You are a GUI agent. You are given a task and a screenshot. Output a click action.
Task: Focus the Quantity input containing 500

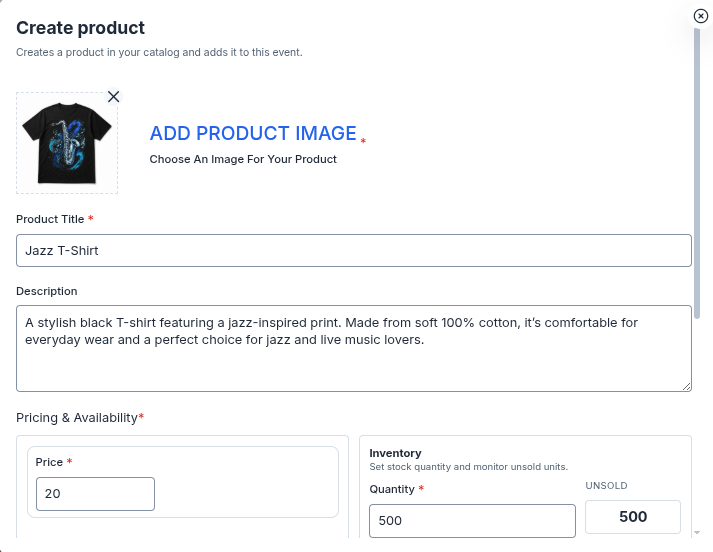[472, 521]
